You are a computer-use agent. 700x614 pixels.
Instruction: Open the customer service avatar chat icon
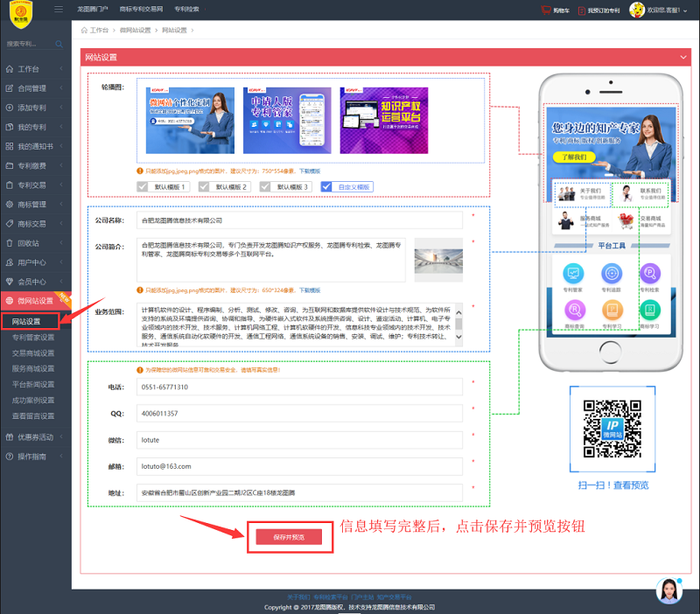click(x=669, y=590)
